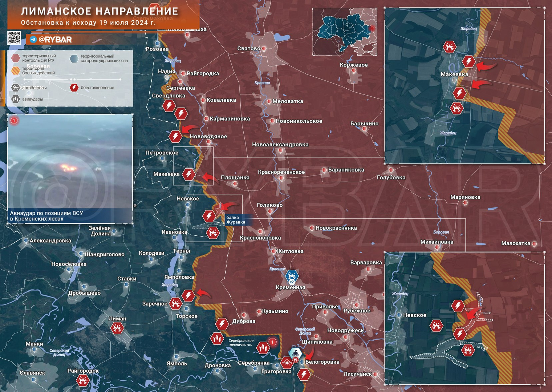Click the Ukraine overview minimap
Viewport: 552px width, 392px height.
tap(345, 32)
